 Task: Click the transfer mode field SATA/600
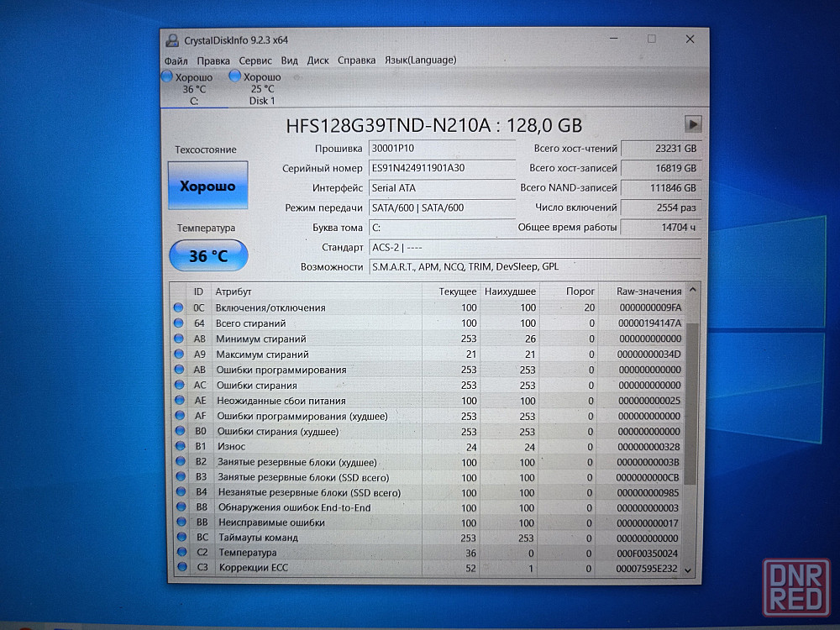442,207
